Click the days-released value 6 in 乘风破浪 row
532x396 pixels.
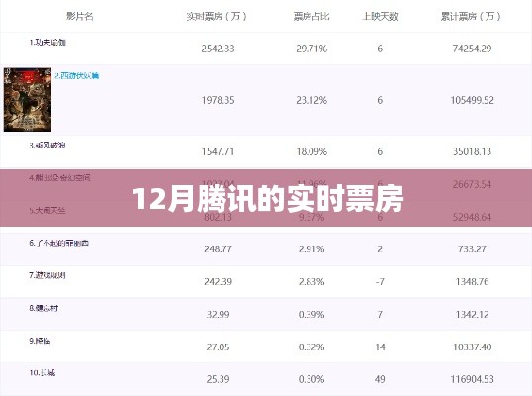click(x=380, y=151)
